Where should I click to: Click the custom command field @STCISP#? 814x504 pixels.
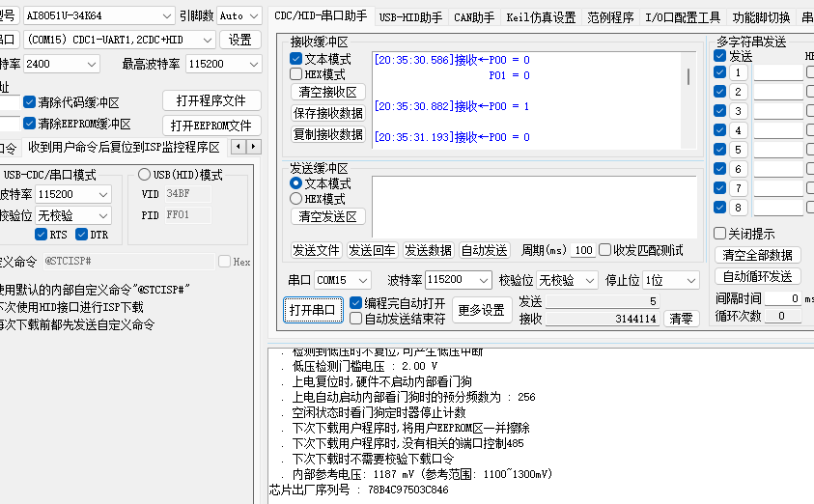pyautogui.click(x=128, y=261)
